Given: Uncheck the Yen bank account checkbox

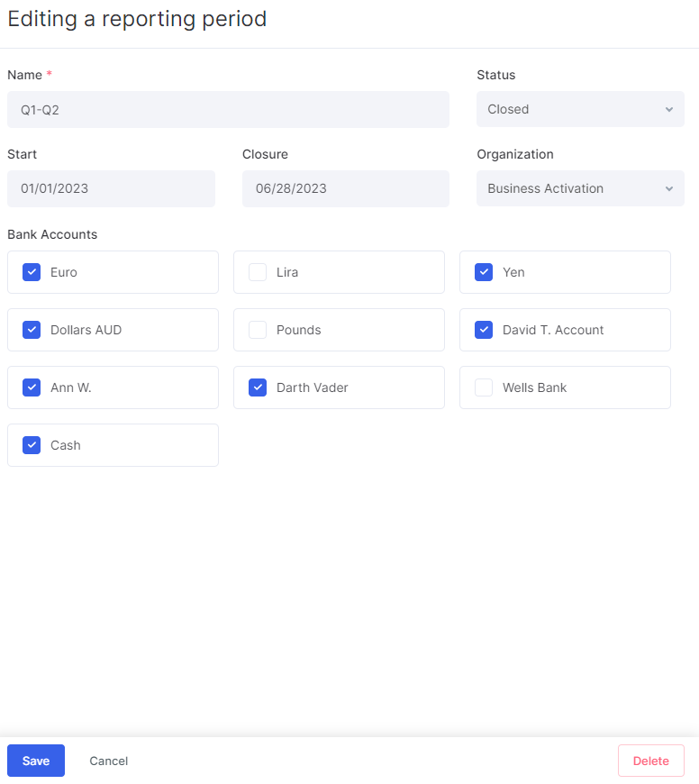Looking at the screenshot, I should click(x=484, y=272).
